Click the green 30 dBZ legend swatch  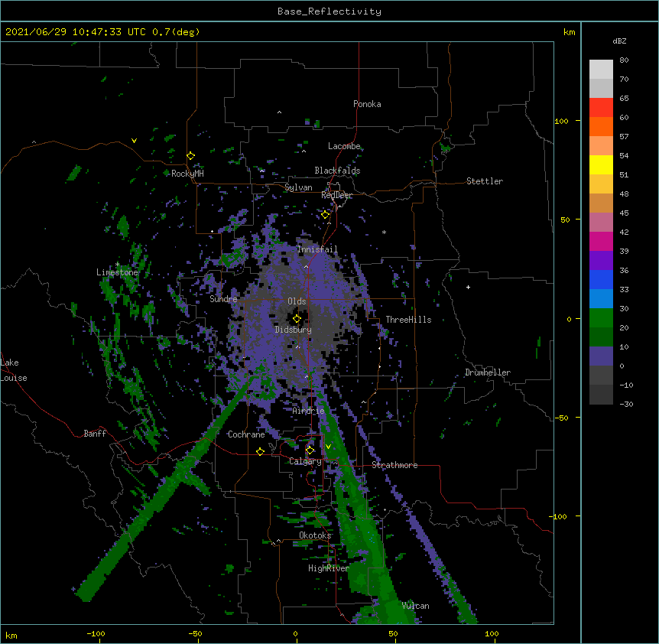click(x=601, y=318)
